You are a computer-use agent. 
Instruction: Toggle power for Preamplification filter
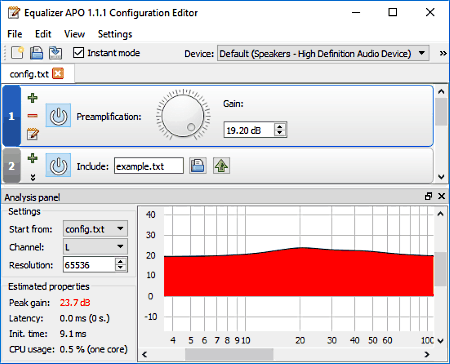(x=58, y=115)
